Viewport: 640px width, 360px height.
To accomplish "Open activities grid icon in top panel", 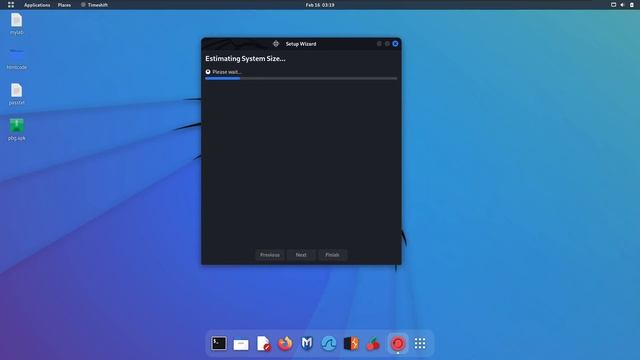I will [11, 5].
